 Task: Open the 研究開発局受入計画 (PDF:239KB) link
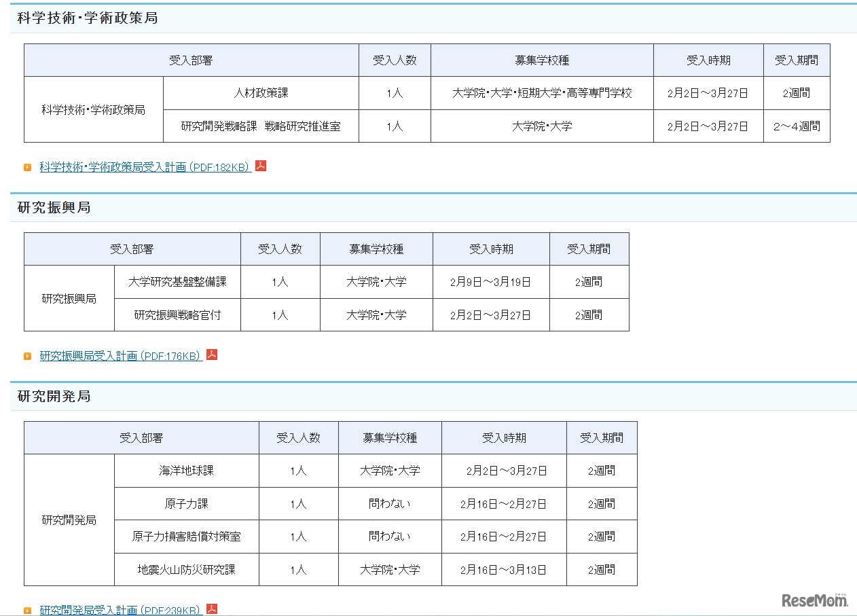[119, 610]
